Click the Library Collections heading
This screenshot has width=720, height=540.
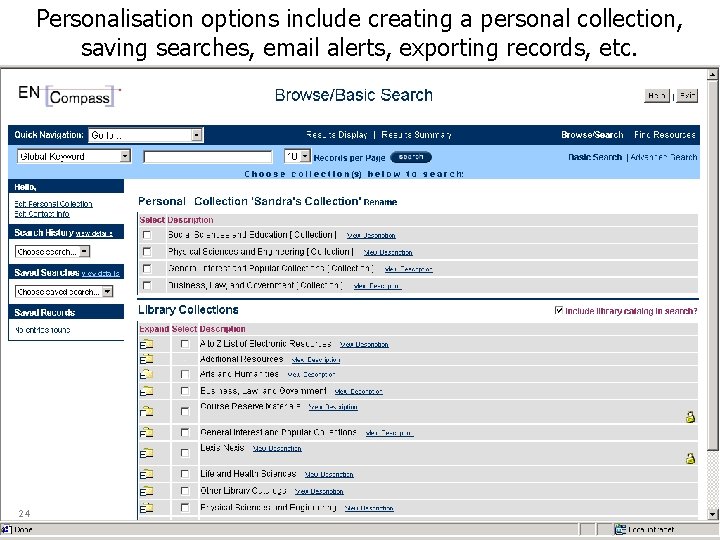(x=188, y=310)
